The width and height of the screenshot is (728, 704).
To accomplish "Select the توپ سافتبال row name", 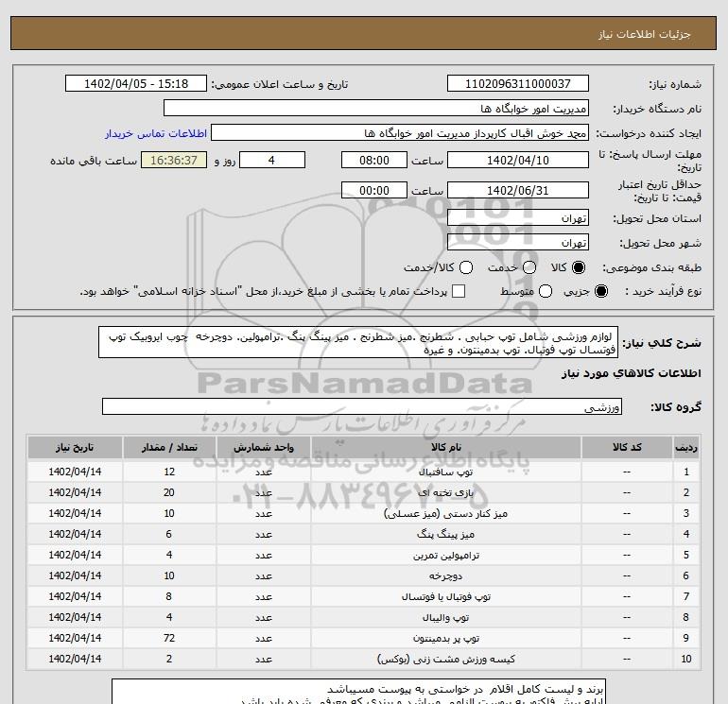I will (445, 472).
